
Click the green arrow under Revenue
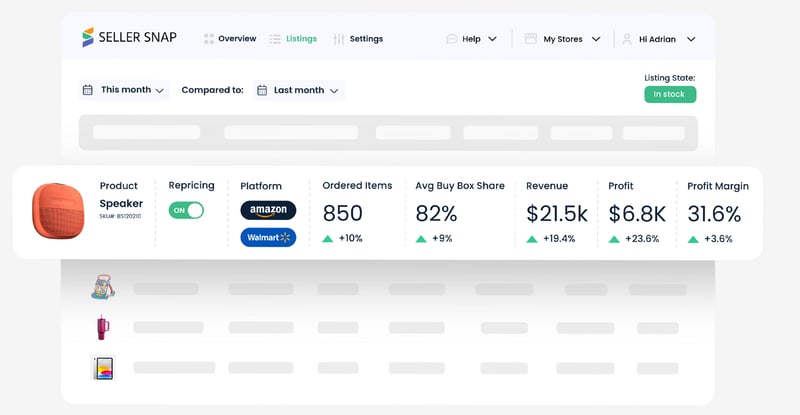[532, 239]
